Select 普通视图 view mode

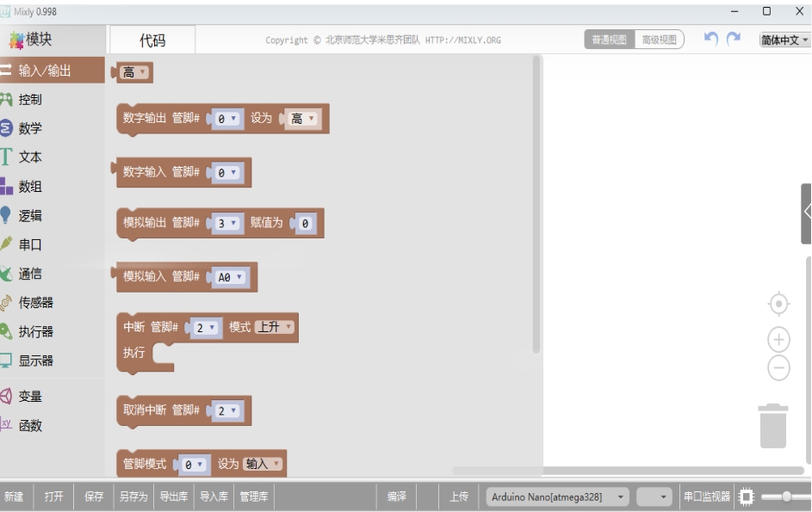pos(610,40)
